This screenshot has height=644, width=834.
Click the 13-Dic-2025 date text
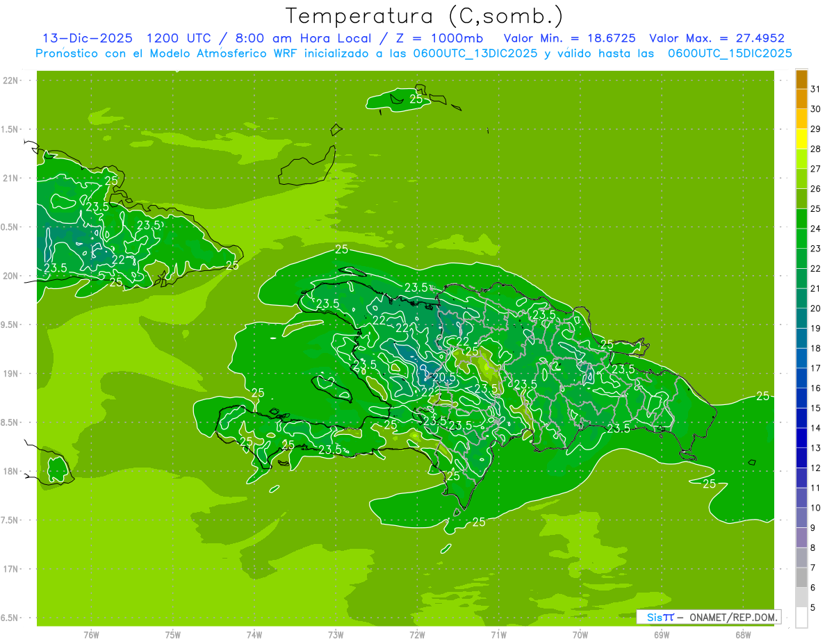87,38
